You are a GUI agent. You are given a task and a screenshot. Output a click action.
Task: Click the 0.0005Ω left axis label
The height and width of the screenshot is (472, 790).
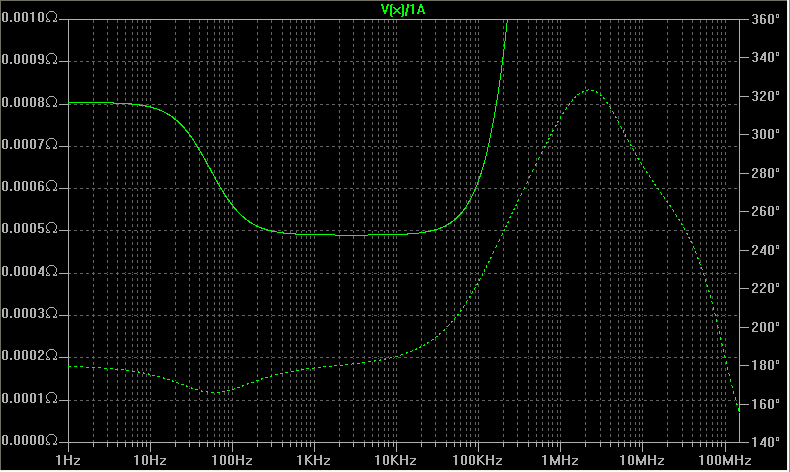(x=30, y=229)
